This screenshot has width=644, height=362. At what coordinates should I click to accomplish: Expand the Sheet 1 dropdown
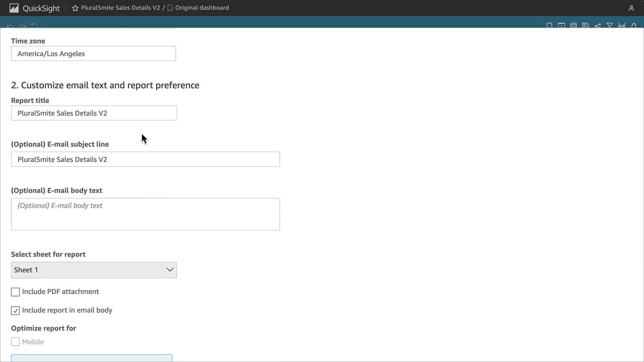(94, 270)
